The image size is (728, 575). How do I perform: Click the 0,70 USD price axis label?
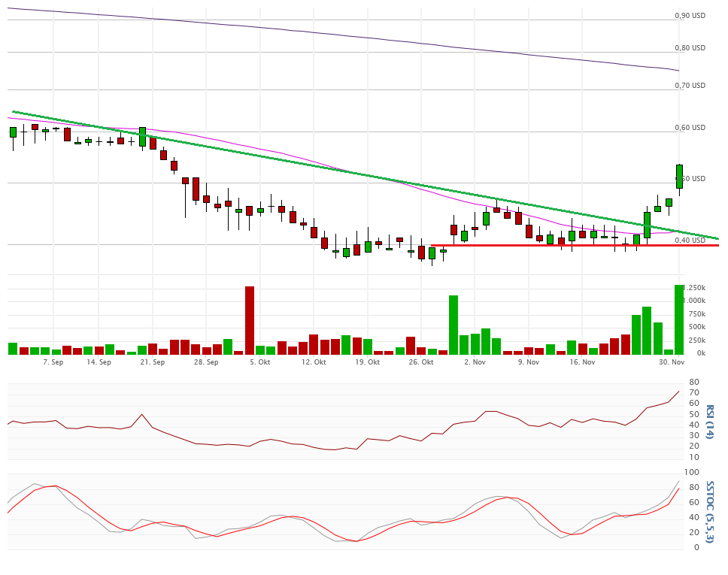coord(690,86)
